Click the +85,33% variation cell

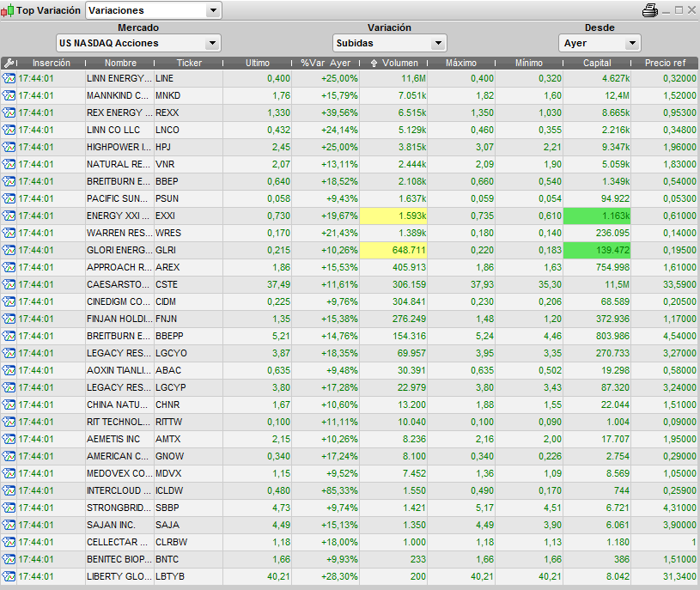(326, 491)
